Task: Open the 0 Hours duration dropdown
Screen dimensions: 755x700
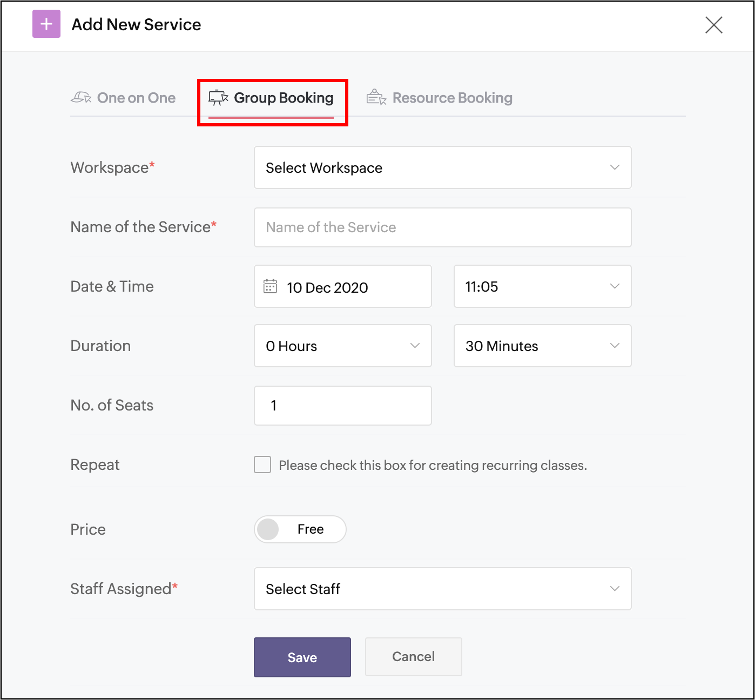Action: pyautogui.click(x=342, y=346)
